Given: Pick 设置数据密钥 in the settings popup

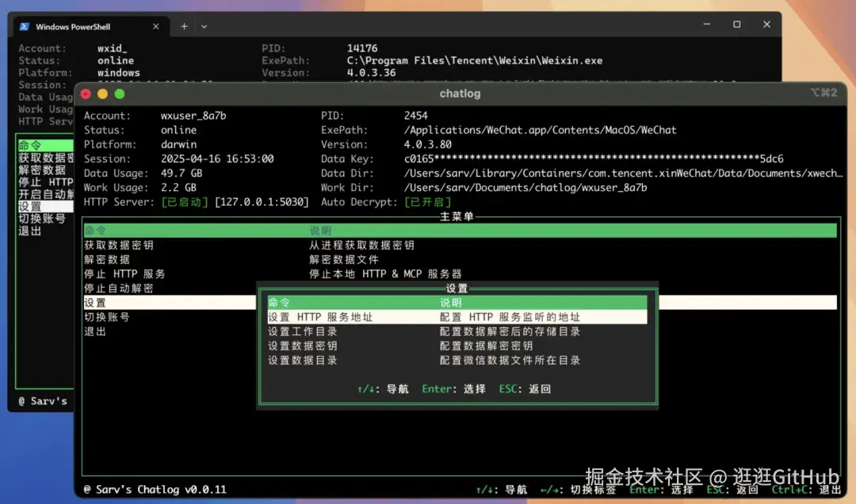Looking at the screenshot, I should pos(303,346).
